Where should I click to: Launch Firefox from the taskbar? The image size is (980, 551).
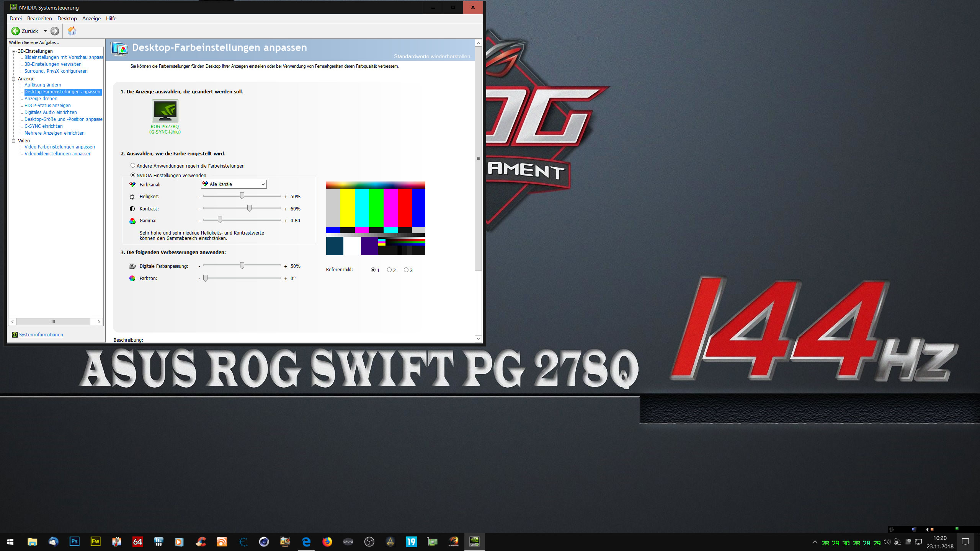(x=327, y=542)
